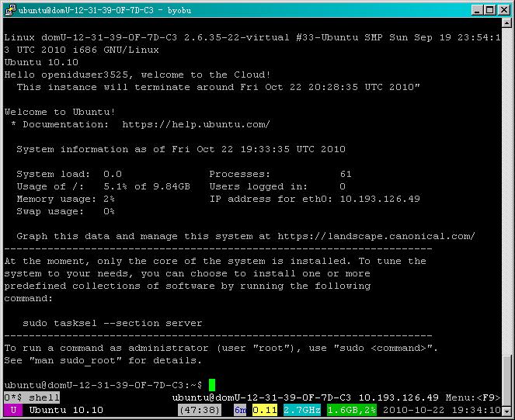Maximize the byobu terminal window

(489, 10)
